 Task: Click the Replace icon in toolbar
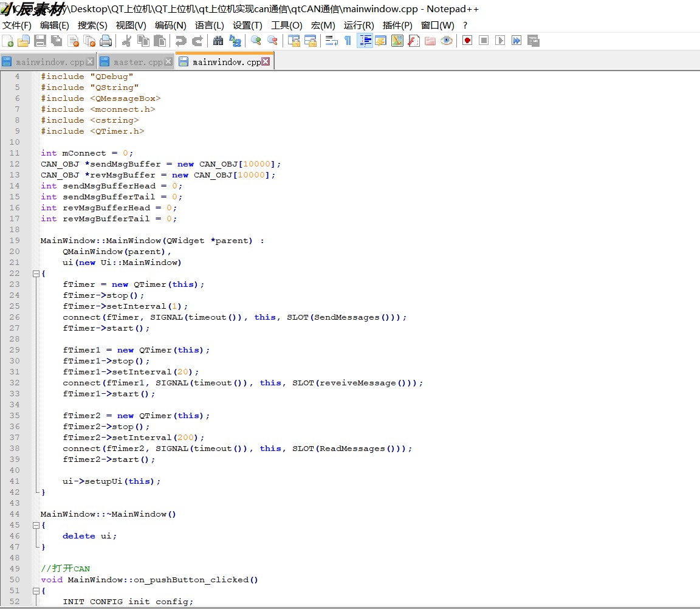click(x=235, y=41)
